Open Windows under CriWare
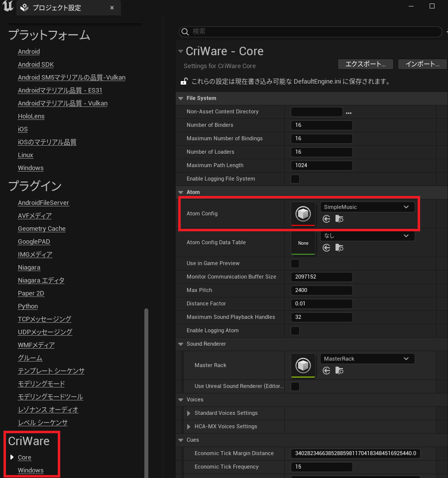The height and width of the screenshot is (478, 448). pyautogui.click(x=30, y=471)
